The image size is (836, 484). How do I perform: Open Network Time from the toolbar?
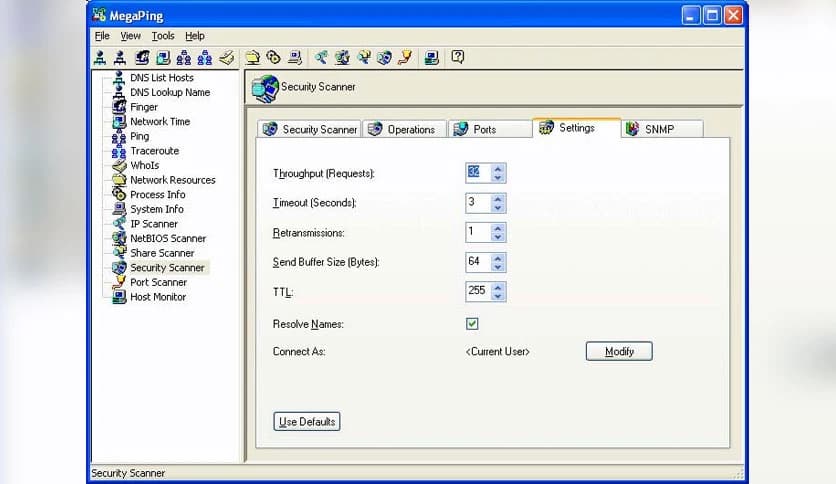(x=163, y=57)
